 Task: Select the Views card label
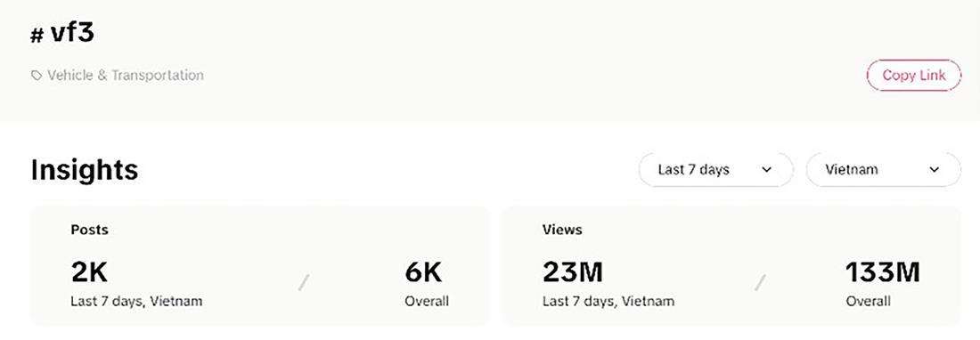[562, 230]
